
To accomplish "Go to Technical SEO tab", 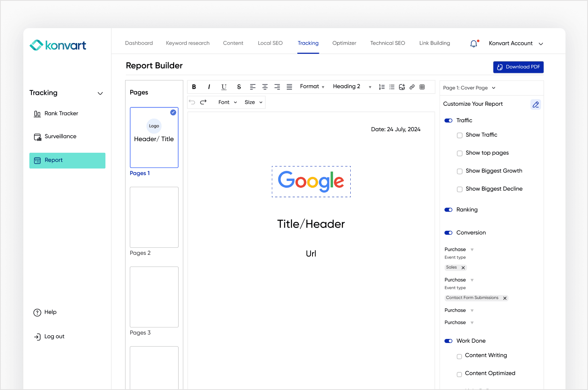I will (x=388, y=43).
